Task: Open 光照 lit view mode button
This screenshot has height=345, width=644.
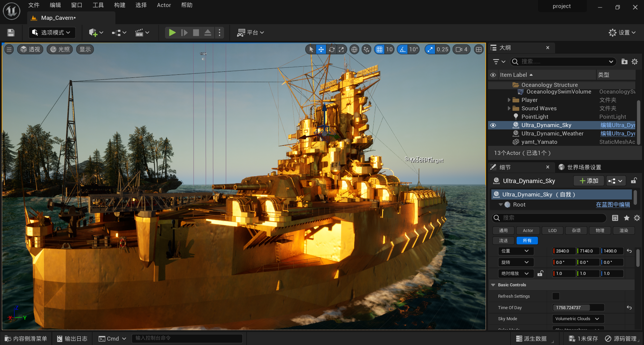Action: (60, 50)
